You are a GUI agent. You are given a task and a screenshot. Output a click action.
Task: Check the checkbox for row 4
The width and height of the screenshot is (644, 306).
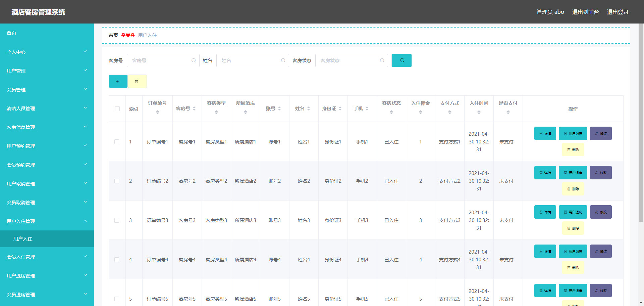(x=117, y=260)
